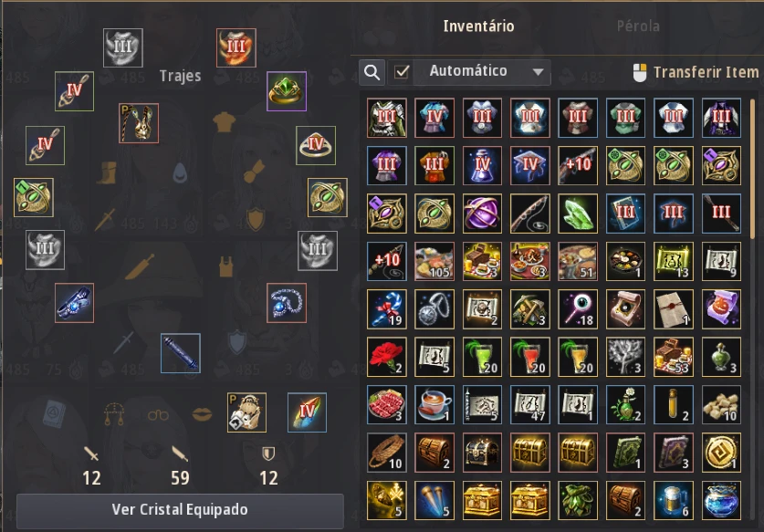
Task: Click the Ver Cristal Equipado button
Action: coord(181,509)
